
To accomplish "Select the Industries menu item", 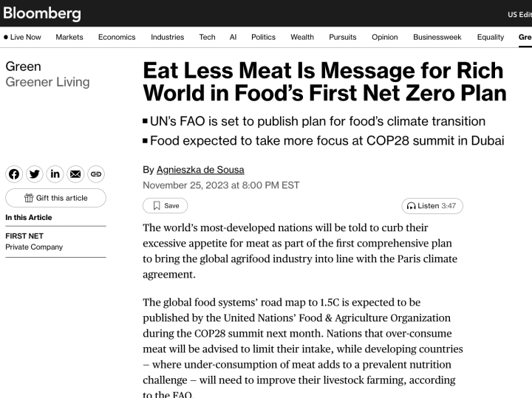I will click(168, 37).
